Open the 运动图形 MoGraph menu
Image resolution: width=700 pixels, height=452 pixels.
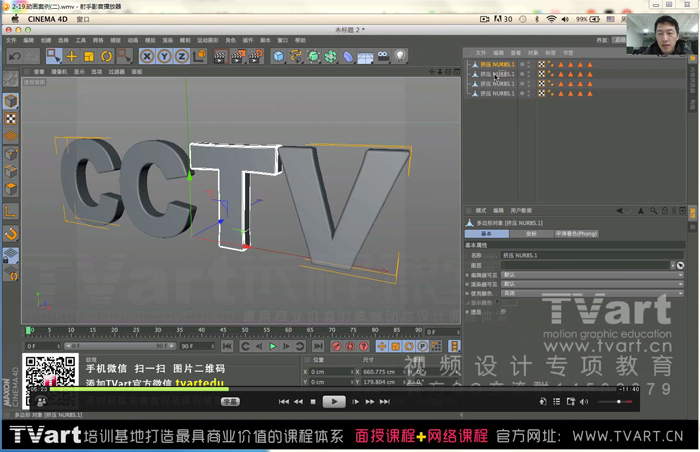coord(208,40)
